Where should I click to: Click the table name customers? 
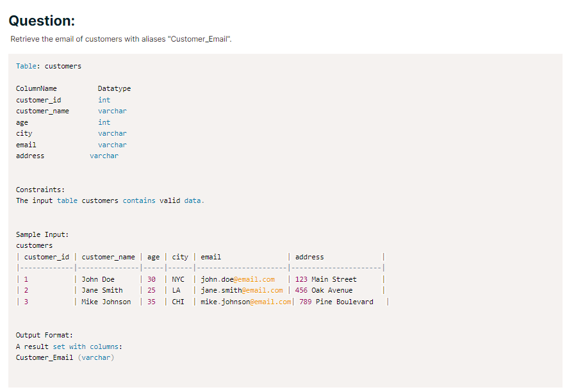pos(62,65)
